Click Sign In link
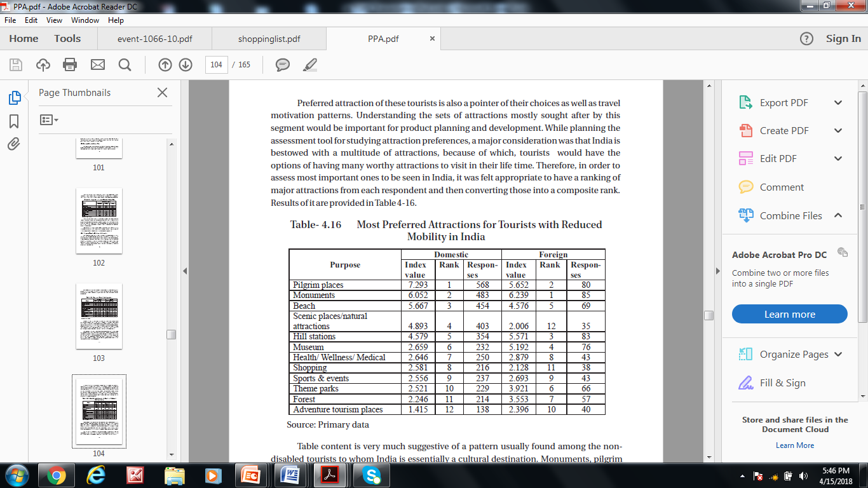Viewport: 868px width, 488px height. click(843, 39)
